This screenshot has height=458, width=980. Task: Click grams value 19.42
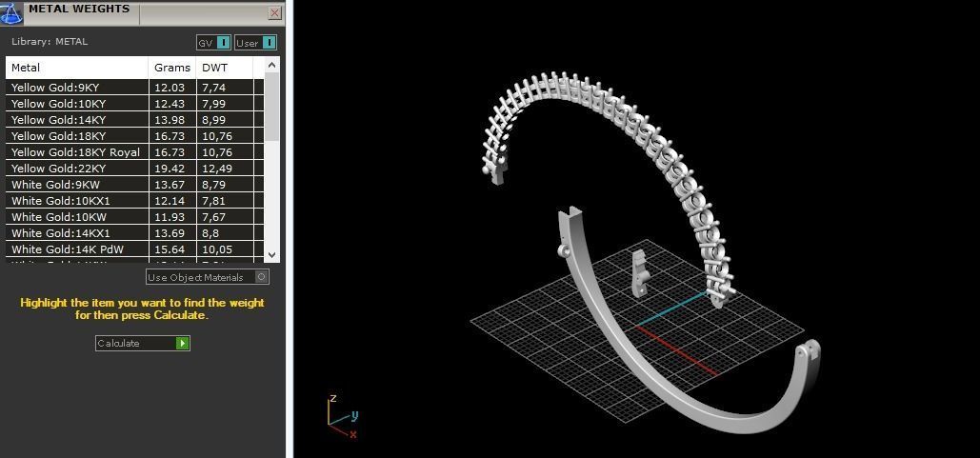(170, 169)
